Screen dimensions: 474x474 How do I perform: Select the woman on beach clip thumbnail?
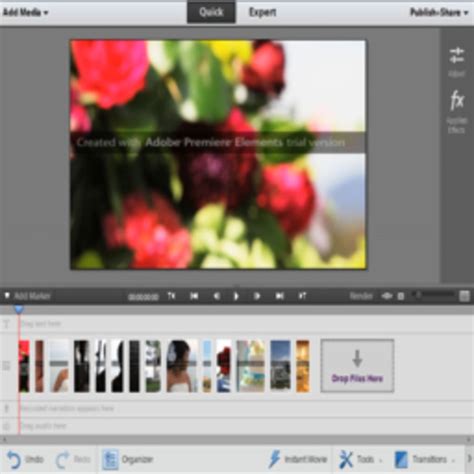coord(59,366)
